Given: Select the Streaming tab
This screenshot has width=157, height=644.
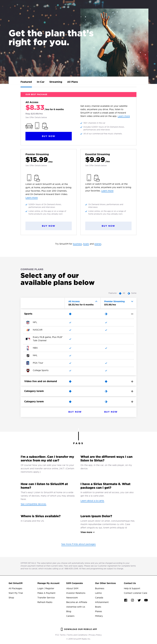Looking at the screenshot, I should pos(56,82).
